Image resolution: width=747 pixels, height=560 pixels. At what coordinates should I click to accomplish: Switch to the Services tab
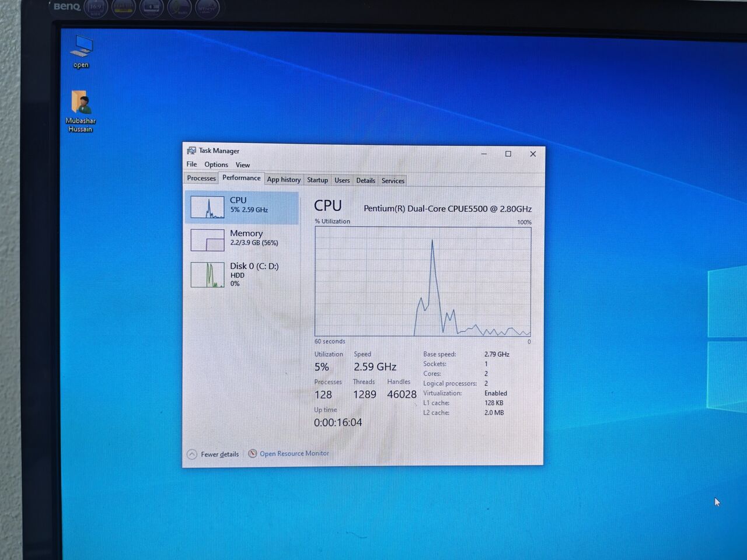coord(393,181)
